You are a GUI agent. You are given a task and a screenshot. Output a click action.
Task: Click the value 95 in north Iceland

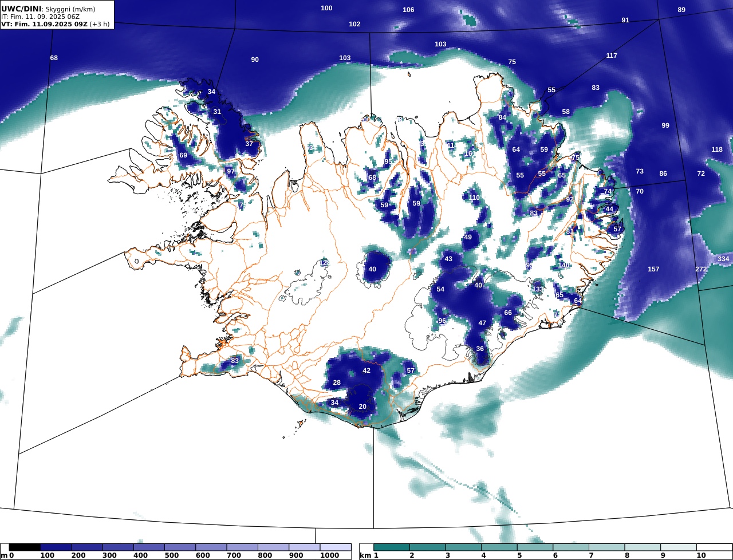coord(388,161)
